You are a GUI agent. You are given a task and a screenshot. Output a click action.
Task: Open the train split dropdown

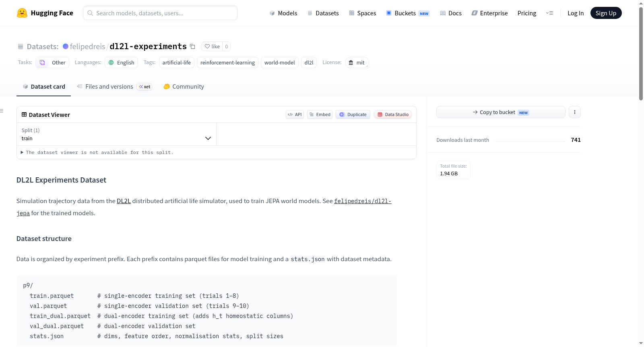click(116, 134)
